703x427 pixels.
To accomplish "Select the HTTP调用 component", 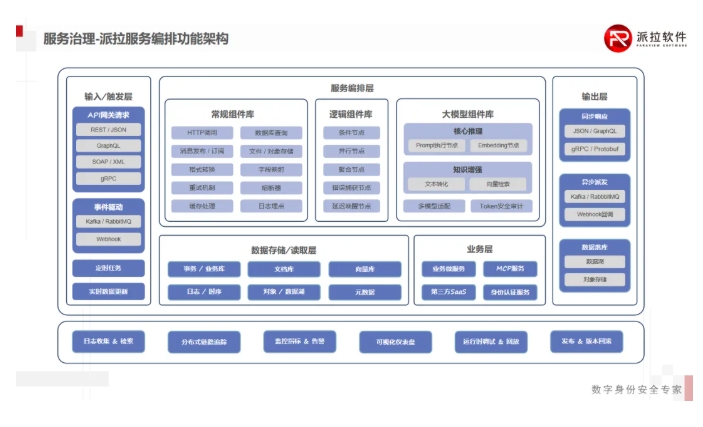I will pyautogui.click(x=202, y=133).
